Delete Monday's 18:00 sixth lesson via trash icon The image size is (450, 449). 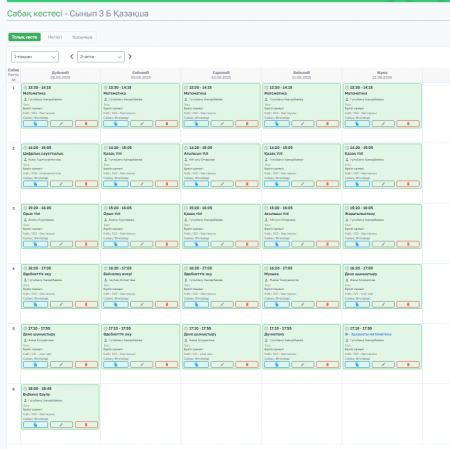pos(86,425)
